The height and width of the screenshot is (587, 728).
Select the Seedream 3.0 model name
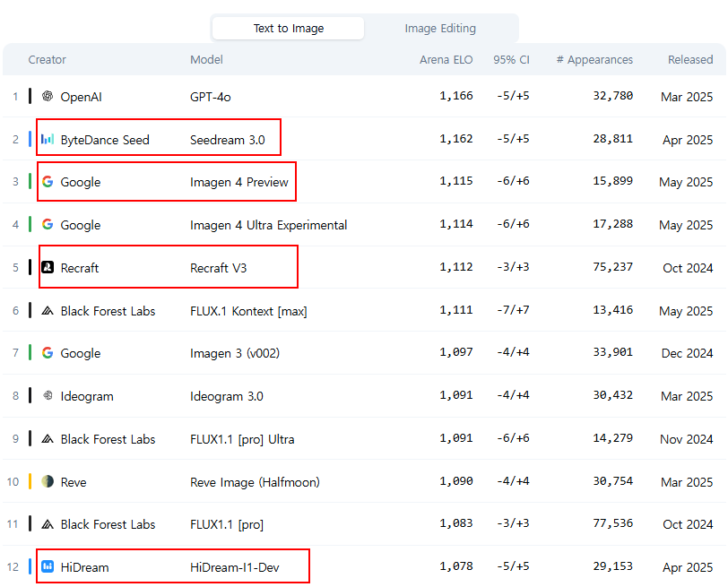[228, 140]
